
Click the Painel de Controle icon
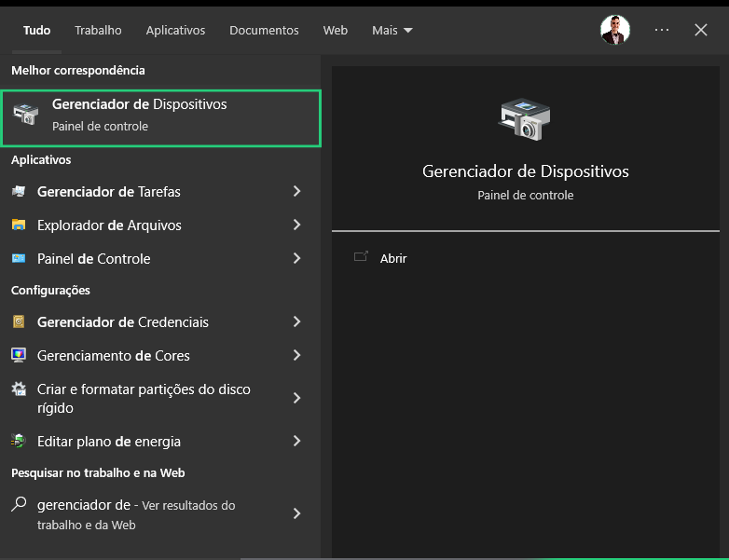point(19,258)
